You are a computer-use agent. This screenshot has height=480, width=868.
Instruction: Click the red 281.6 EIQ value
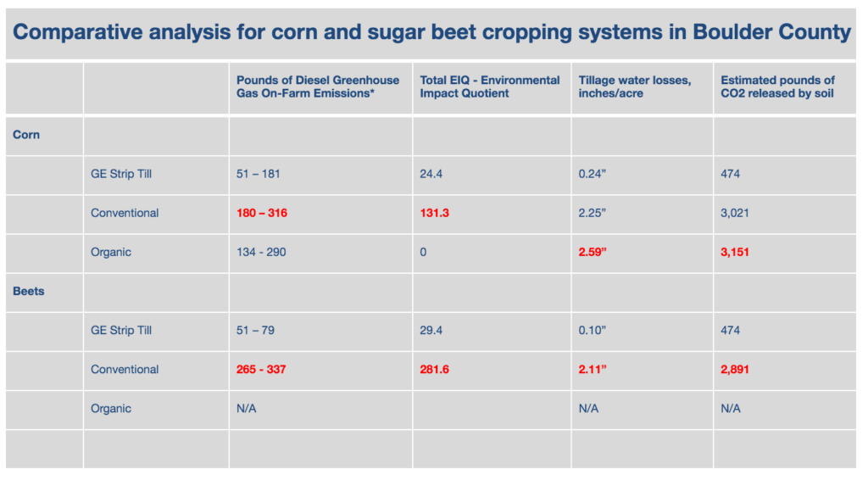[434, 370]
